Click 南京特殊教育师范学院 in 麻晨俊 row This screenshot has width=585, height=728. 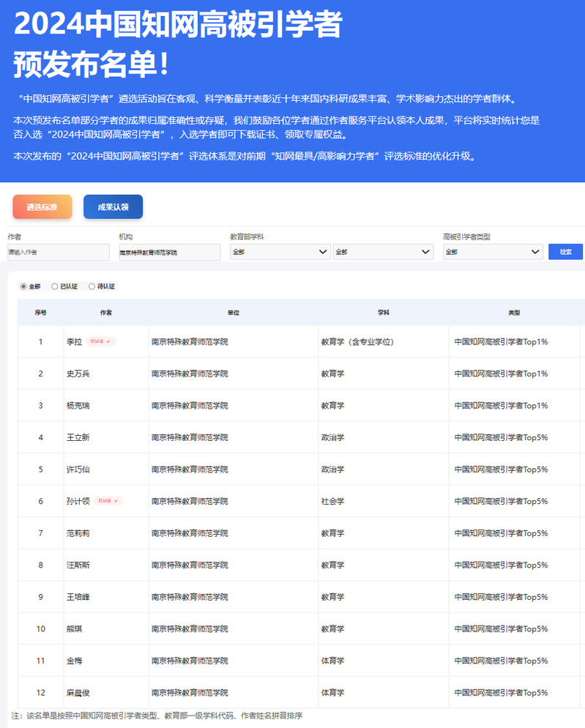tap(190, 693)
